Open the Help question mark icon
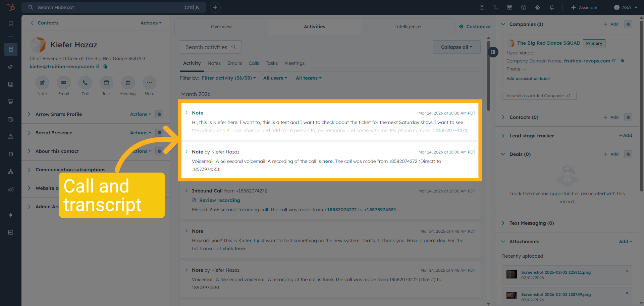 [524, 7]
